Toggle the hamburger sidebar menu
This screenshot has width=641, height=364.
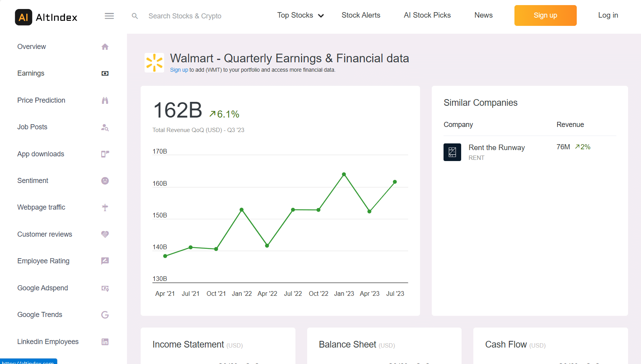coord(109,16)
